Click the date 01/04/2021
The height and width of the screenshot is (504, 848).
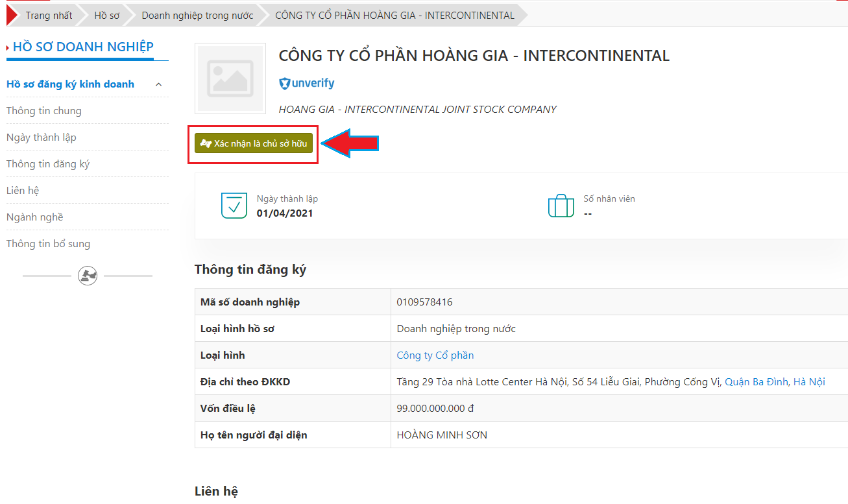pyautogui.click(x=285, y=213)
